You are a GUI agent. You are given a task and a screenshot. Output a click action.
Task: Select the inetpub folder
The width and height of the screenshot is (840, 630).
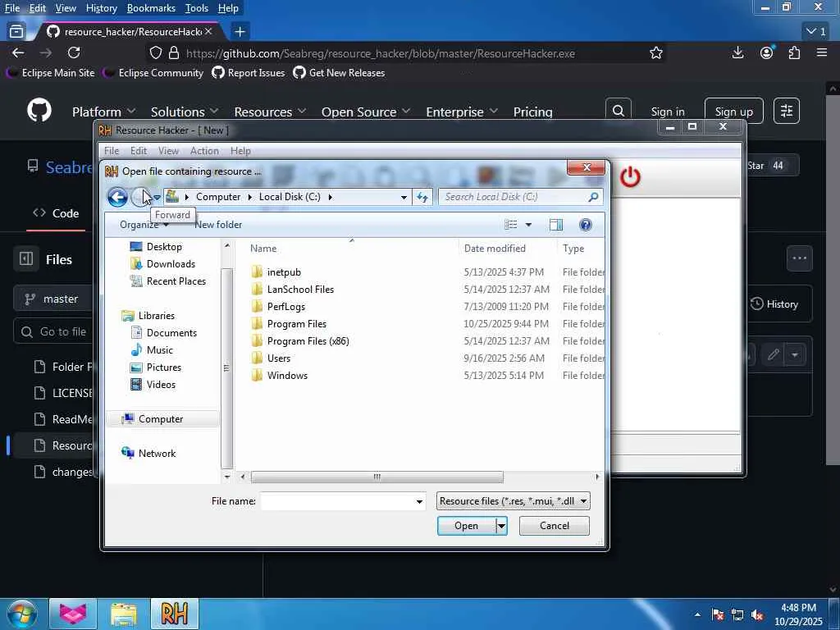click(284, 272)
